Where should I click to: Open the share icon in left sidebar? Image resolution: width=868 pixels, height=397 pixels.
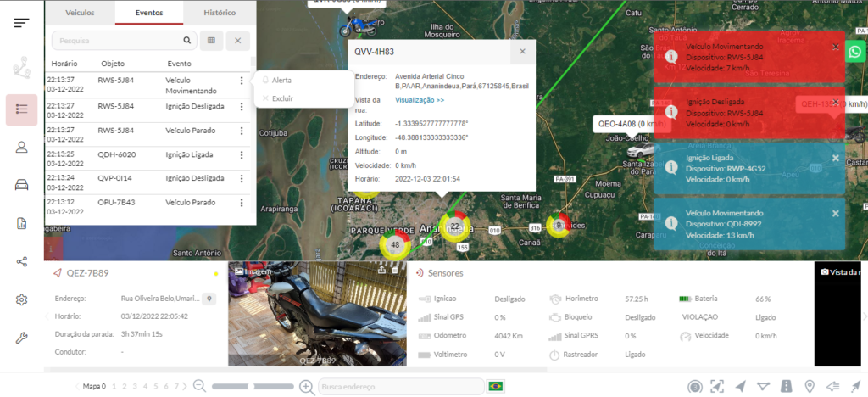(x=21, y=260)
